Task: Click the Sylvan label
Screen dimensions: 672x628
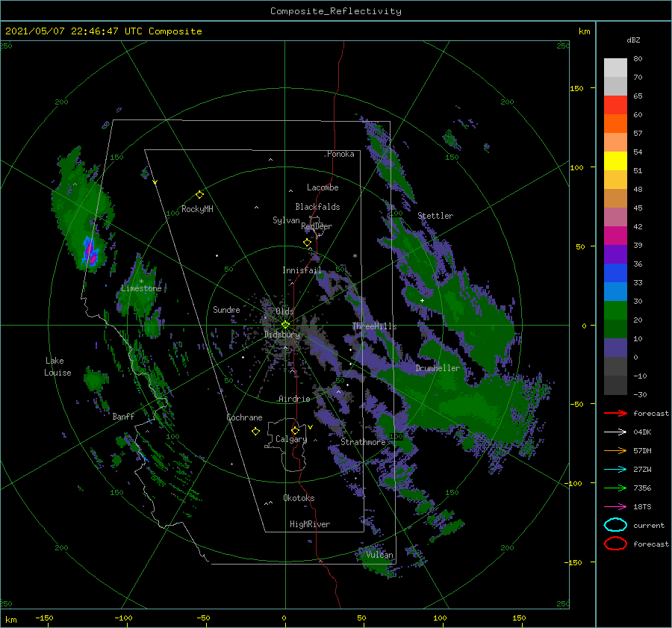Action: (x=286, y=221)
